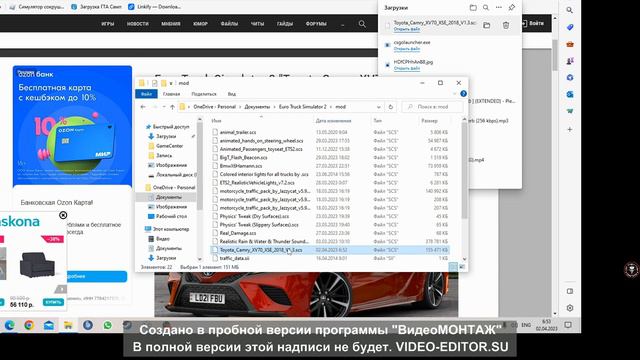Viewport: 640px width, 360px height.
Task: Open the Edge sidebar Outlook icon
Action: click(570, 94)
